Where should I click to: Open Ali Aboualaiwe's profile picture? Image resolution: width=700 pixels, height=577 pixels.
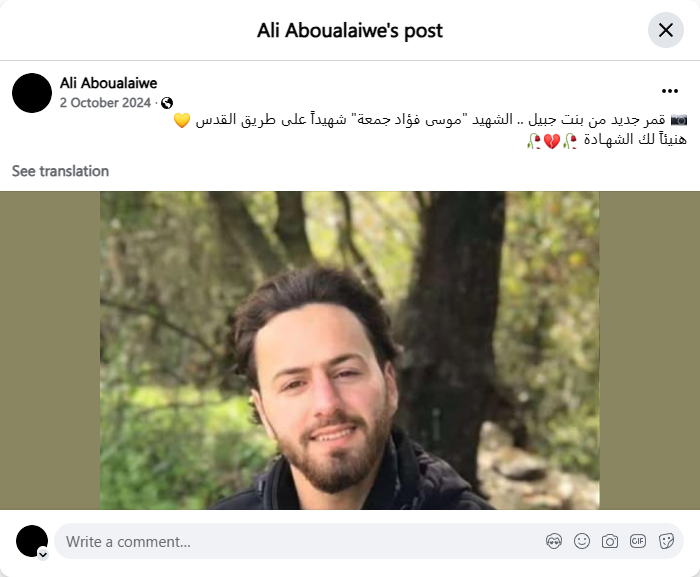(32, 93)
